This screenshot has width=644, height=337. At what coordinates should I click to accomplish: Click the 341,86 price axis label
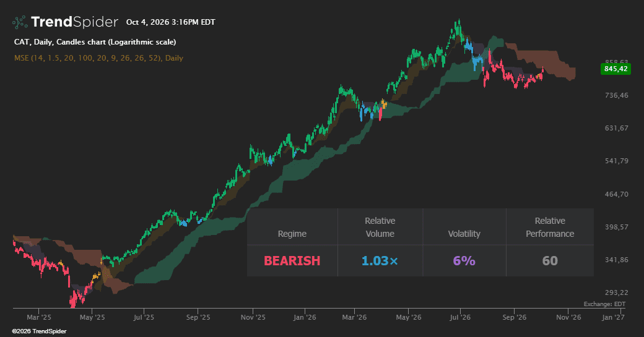pyautogui.click(x=617, y=260)
